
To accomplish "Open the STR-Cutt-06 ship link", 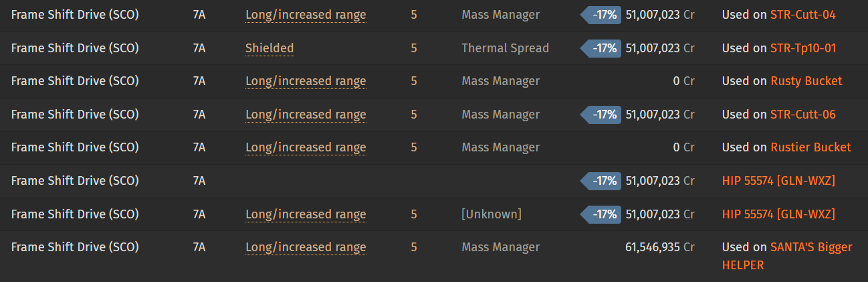I will pos(803,115).
